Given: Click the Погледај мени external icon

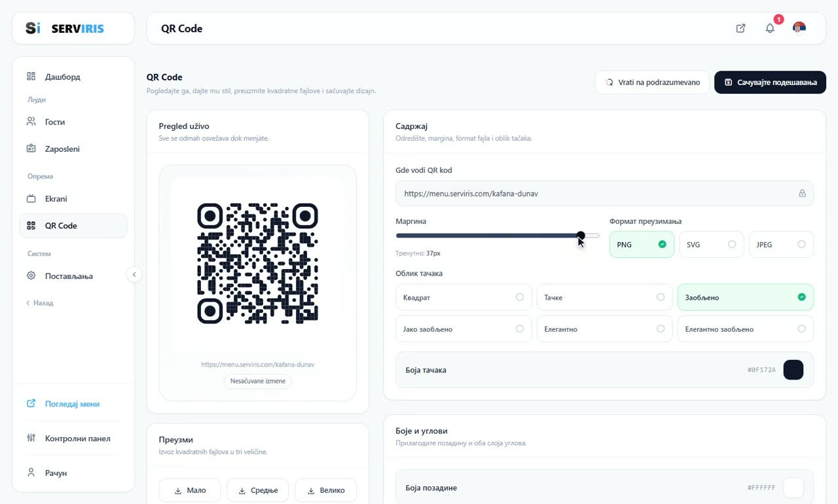Looking at the screenshot, I should (x=31, y=404).
